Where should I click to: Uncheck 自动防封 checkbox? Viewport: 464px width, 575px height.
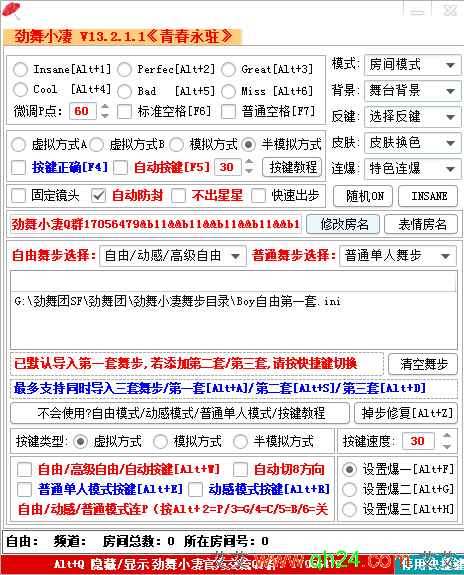click(x=98, y=196)
